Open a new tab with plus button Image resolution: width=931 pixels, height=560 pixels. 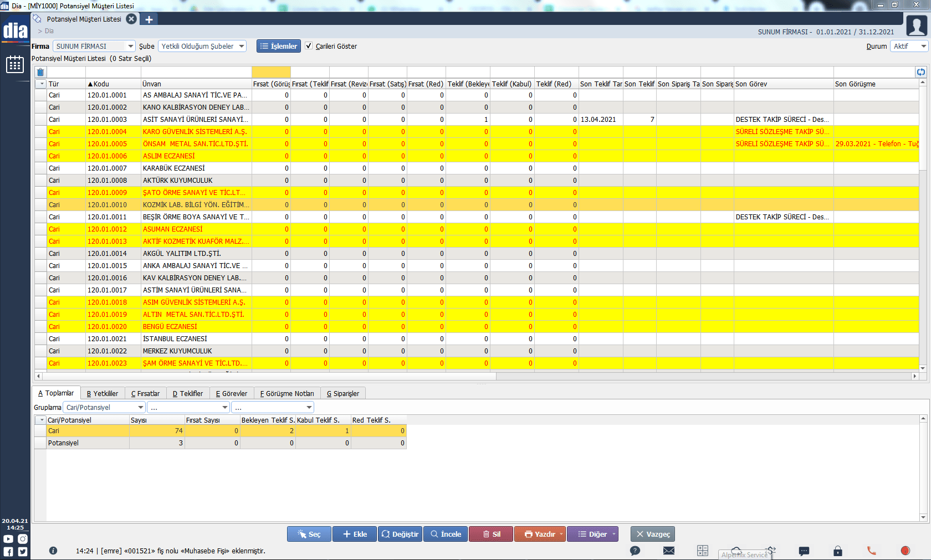point(149,19)
